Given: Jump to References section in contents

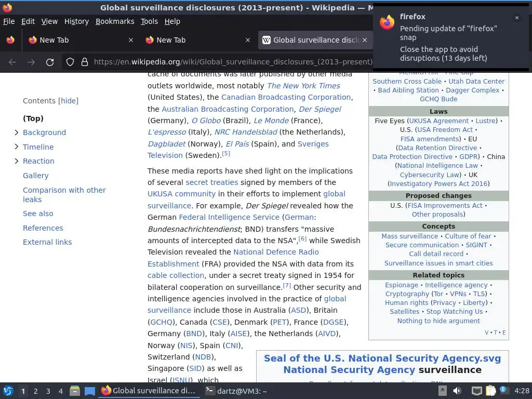Looking at the screenshot, I should click(43, 228).
